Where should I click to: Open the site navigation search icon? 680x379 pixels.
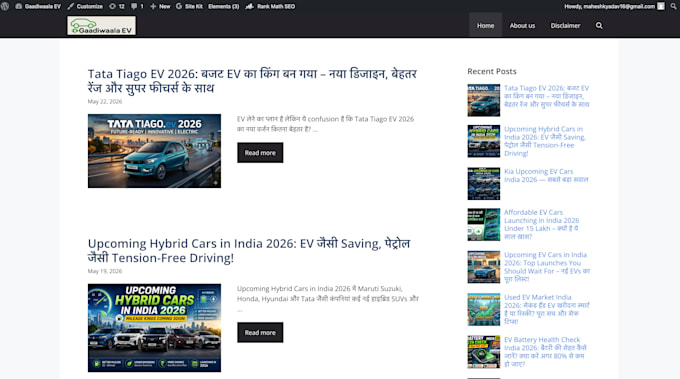click(599, 26)
